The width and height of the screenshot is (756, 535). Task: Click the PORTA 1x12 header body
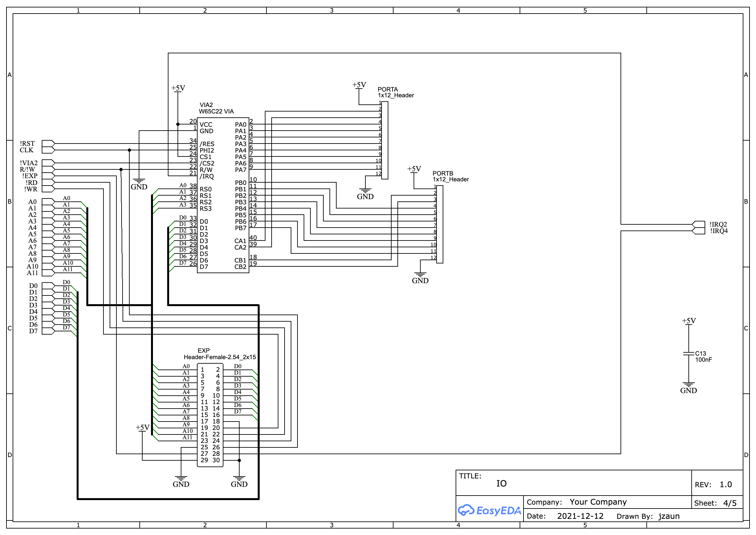(x=384, y=140)
